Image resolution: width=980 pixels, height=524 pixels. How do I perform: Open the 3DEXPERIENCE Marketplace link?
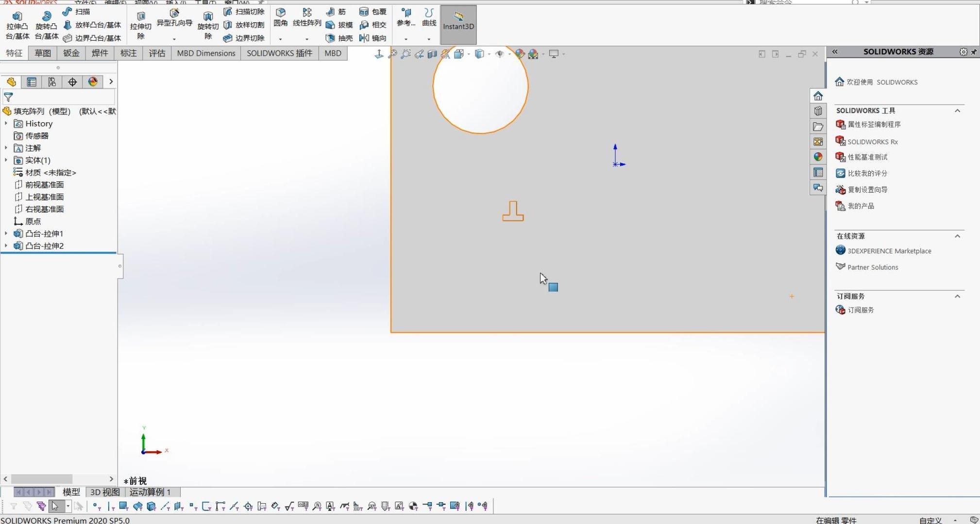tap(889, 251)
